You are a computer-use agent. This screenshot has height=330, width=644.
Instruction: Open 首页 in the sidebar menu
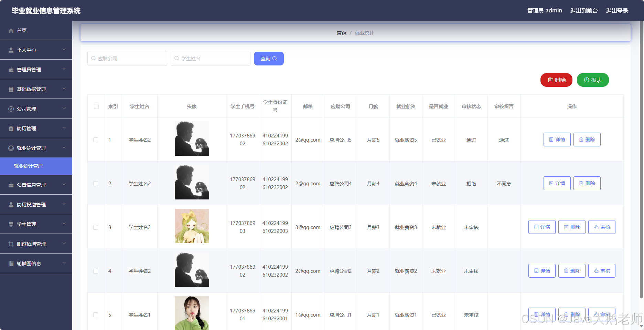[36, 30]
